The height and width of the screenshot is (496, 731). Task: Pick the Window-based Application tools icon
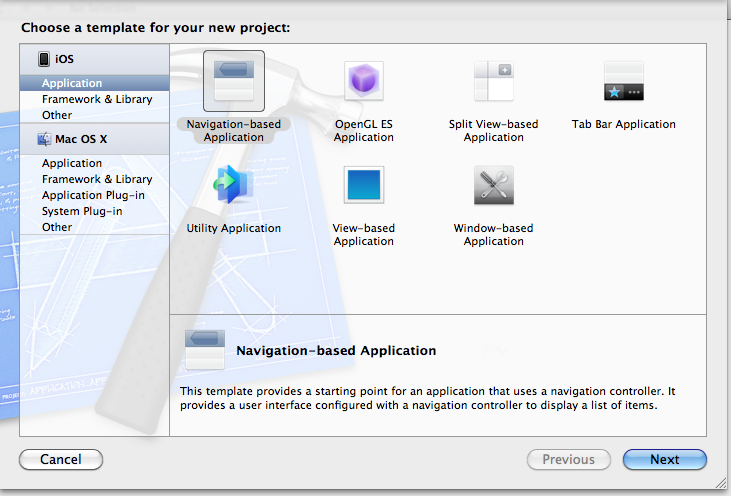click(494, 185)
